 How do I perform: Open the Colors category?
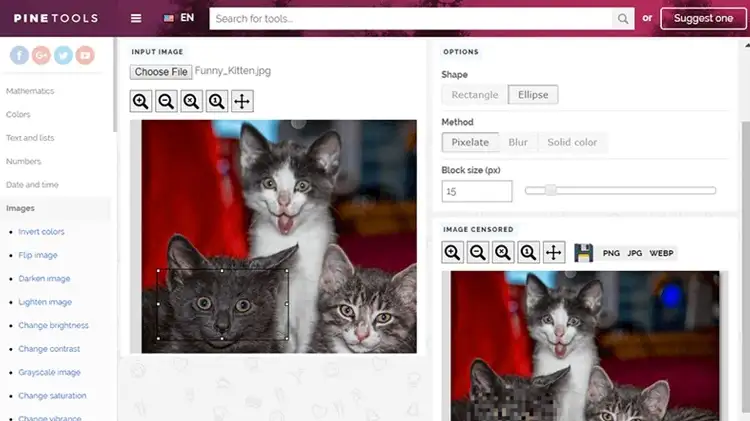[x=18, y=114]
